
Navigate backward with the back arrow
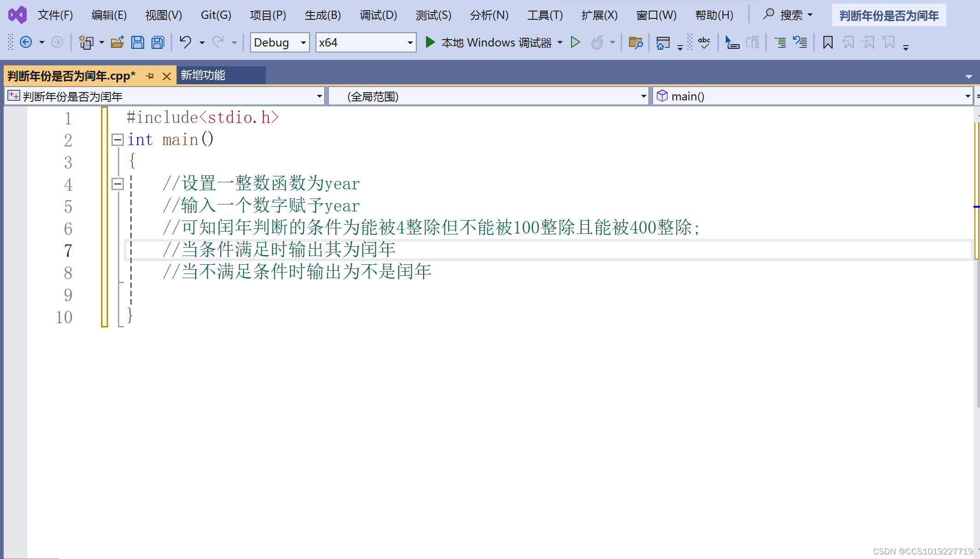[x=26, y=42]
